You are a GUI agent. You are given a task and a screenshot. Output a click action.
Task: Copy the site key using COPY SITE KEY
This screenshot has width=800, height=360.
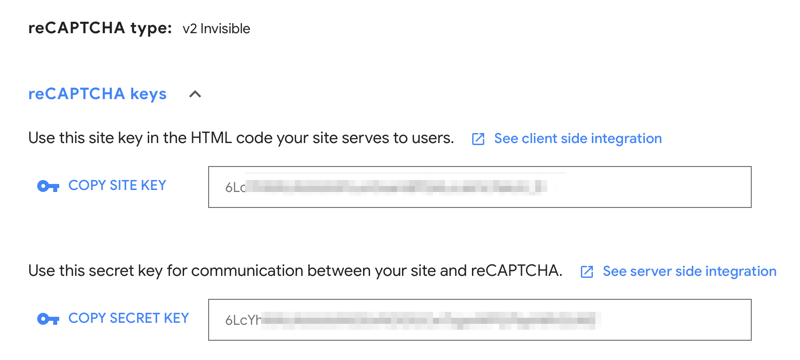(117, 185)
